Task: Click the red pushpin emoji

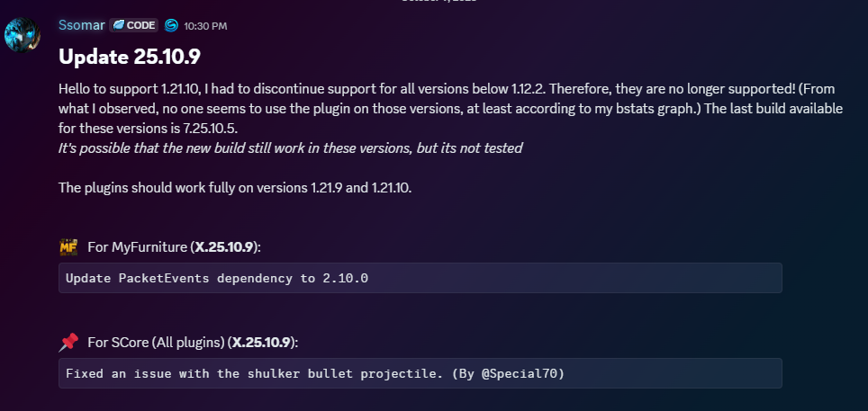Action: (x=68, y=342)
